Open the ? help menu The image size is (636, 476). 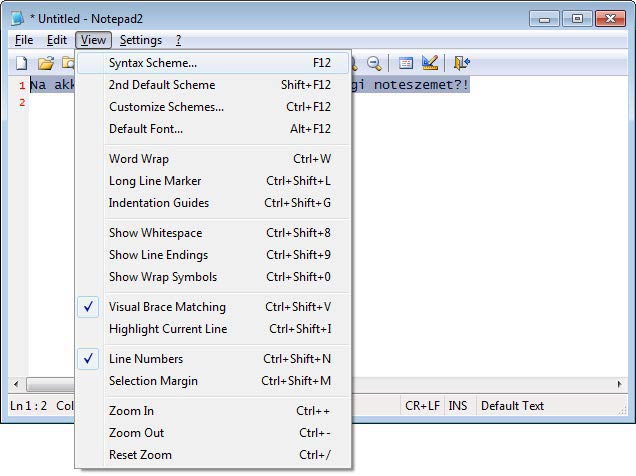click(178, 40)
